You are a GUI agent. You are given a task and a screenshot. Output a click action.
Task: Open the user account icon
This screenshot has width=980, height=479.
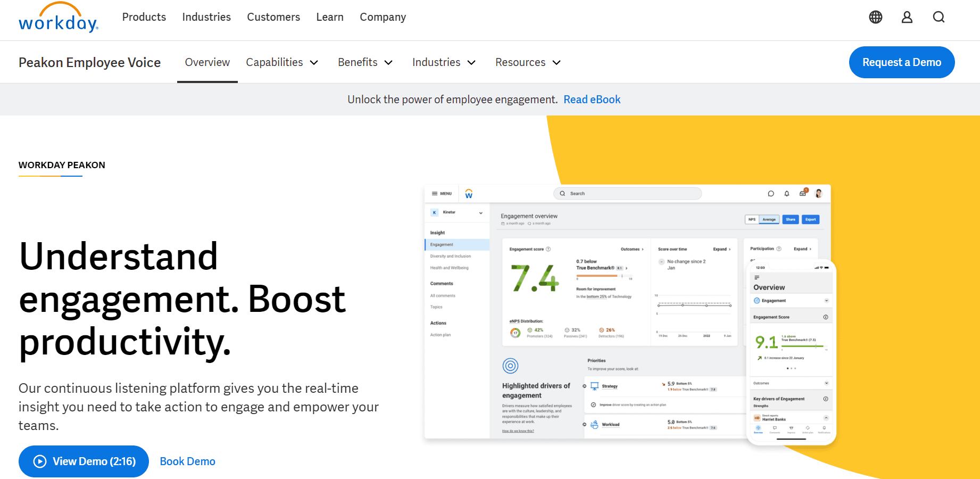point(907,17)
